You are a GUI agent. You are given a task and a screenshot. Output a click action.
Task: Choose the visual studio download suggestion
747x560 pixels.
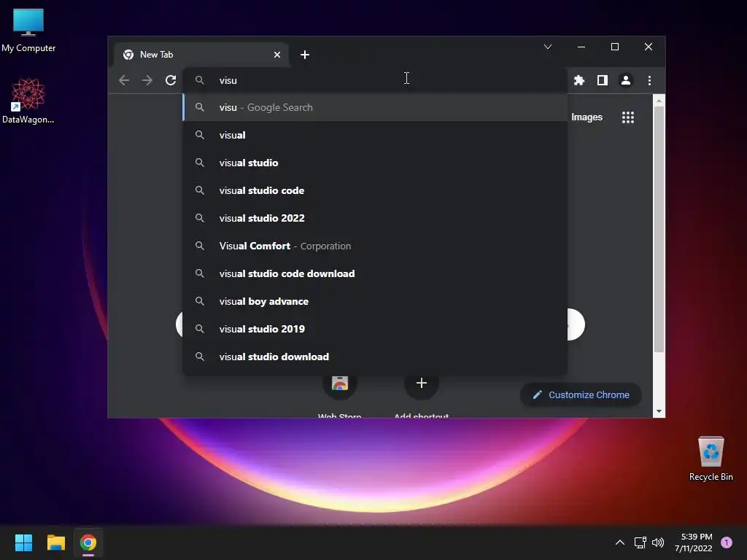point(374,357)
